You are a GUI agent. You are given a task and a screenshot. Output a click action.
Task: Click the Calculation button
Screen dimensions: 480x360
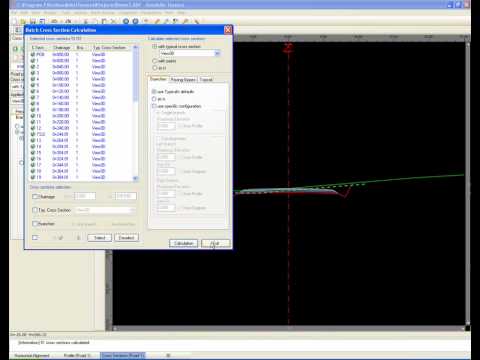[183, 244]
